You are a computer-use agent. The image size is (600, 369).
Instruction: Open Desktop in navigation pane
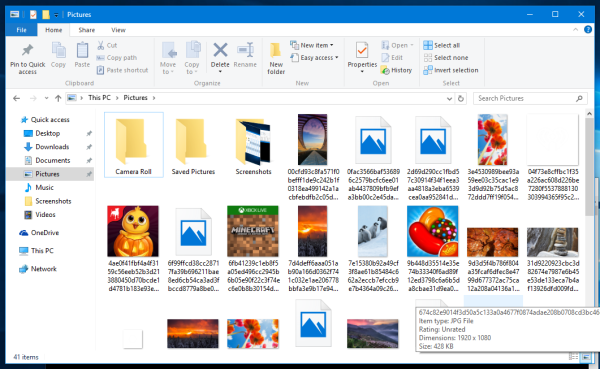click(47, 133)
